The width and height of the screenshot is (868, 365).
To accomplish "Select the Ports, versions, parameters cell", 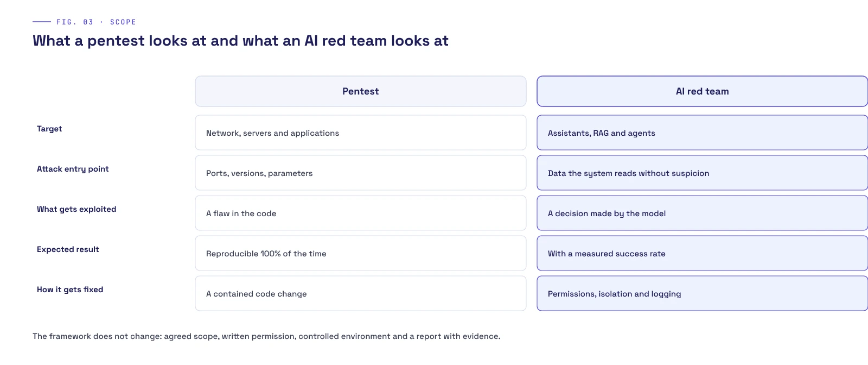I will [361, 173].
